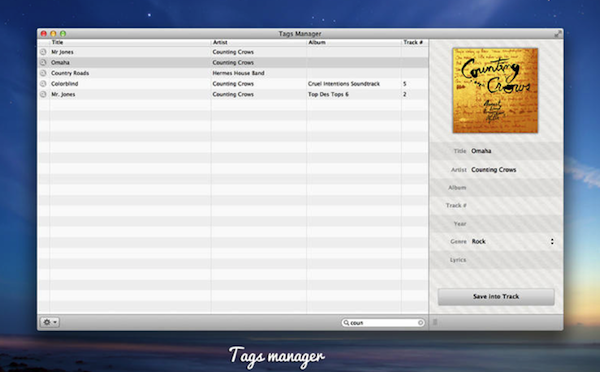Click the Album text field in details panel
Viewport: 600px width, 372px height.
pos(513,188)
